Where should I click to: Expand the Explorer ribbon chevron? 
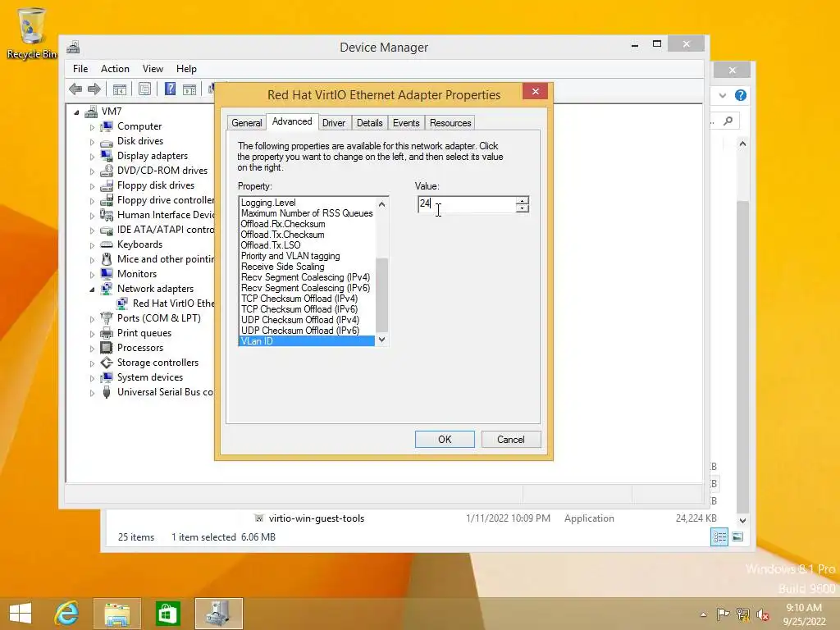(x=723, y=95)
